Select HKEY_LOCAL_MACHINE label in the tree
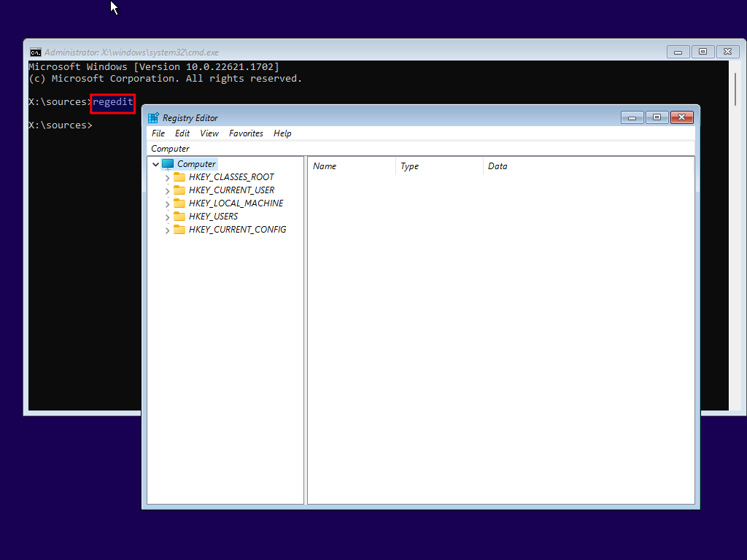The width and height of the screenshot is (747, 560). (236, 203)
